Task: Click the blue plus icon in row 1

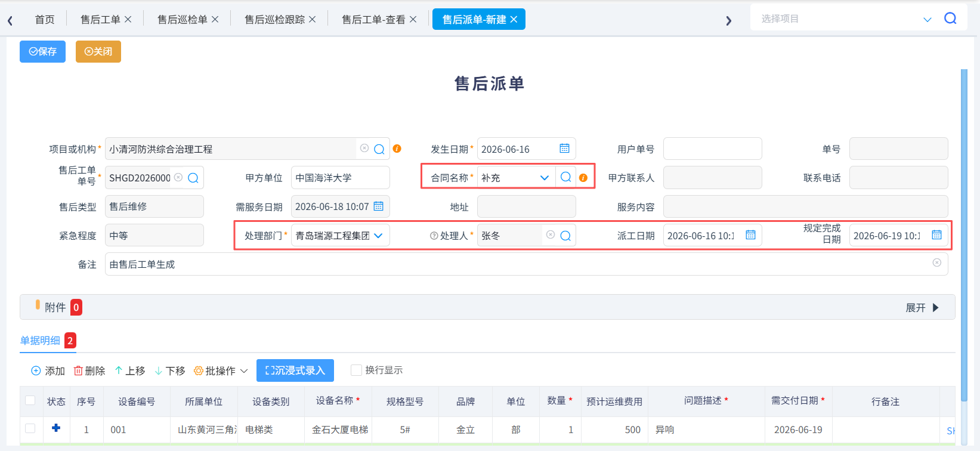Action: click(x=56, y=428)
